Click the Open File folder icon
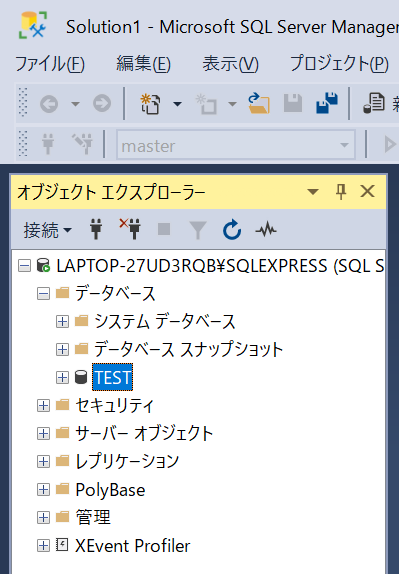This screenshot has width=399, height=574. pyautogui.click(x=258, y=103)
